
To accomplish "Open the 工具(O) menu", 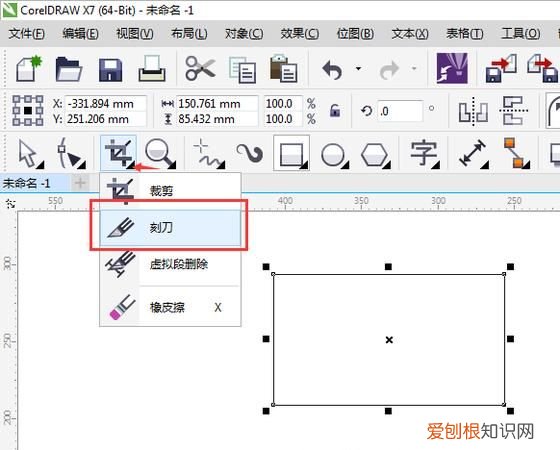I will pyautogui.click(x=521, y=34).
